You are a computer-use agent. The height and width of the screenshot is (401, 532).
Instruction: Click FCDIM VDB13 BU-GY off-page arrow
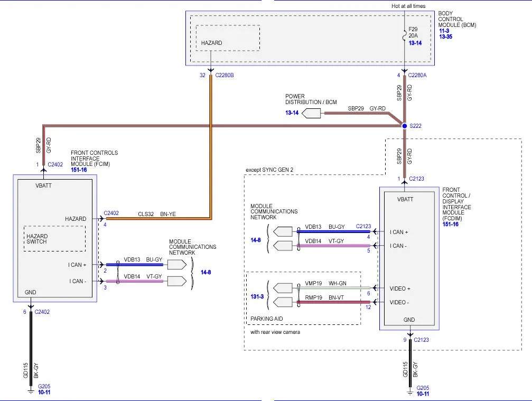coord(283,232)
